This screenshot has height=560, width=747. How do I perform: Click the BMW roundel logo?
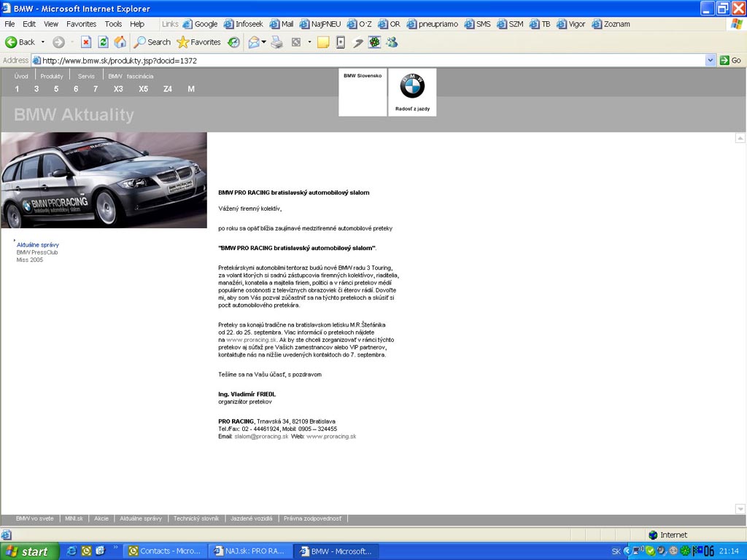click(412, 86)
